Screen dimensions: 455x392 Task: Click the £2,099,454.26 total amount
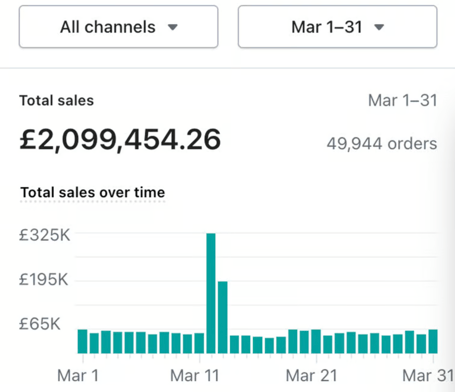tap(120, 140)
